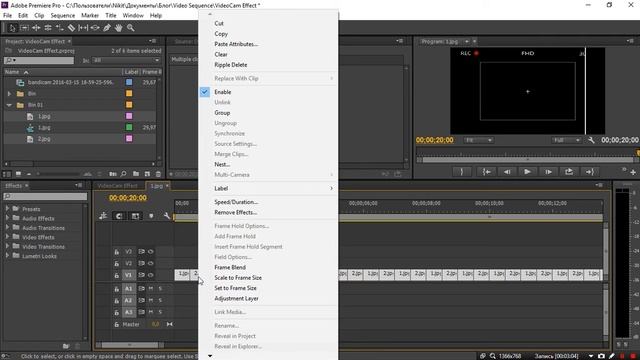640x360 pixels.
Task: Click the Effects panel search field
Action: (45, 196)
